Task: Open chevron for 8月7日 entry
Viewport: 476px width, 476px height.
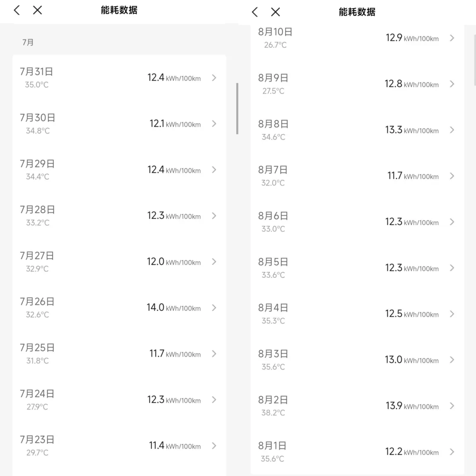Action: (x=452, y=176)
